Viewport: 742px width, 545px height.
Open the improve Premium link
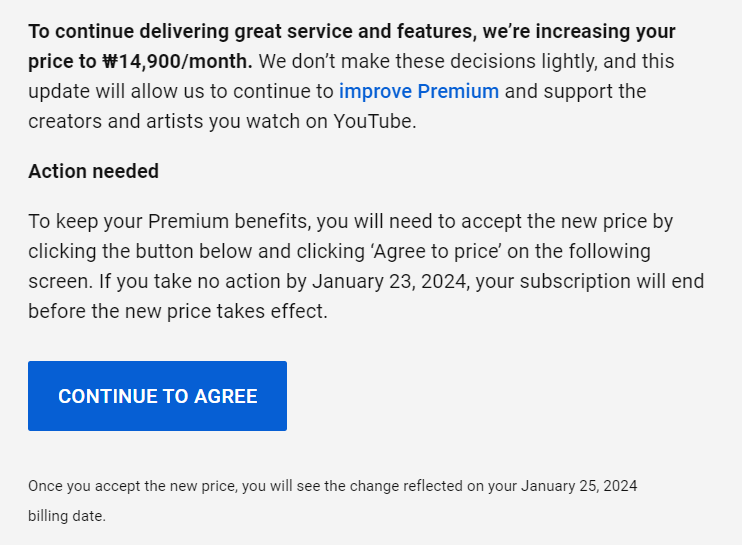(x=419, y=91)
